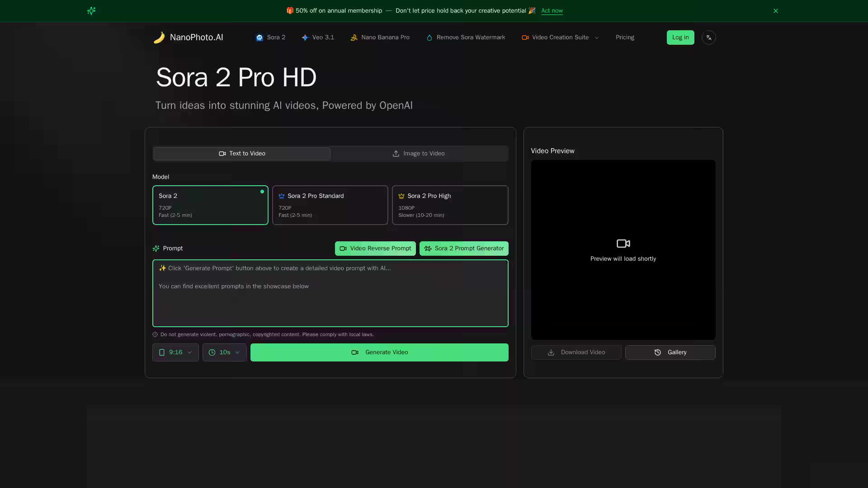
Task: Open the language translation icon button
Action: pos(708,38)
